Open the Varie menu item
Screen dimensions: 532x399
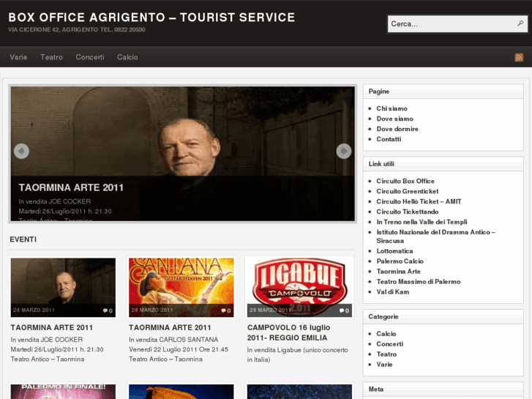[18, 57]
